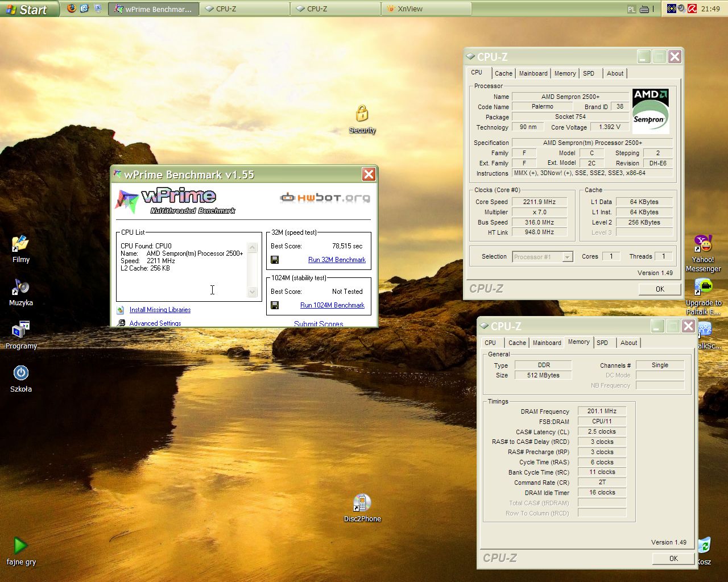Click the CAS# Latency value 2.5 clocks
The image size is (728, 582).
602,431
